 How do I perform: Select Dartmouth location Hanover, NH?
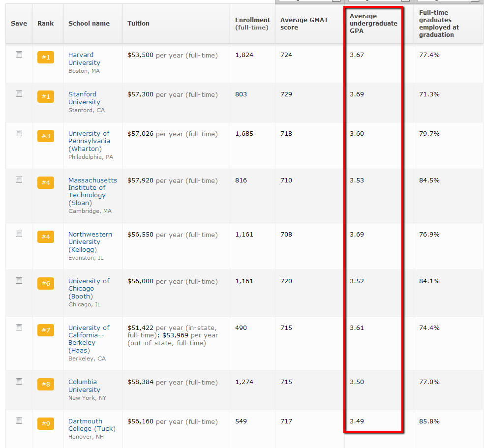(x=86, y=437)
